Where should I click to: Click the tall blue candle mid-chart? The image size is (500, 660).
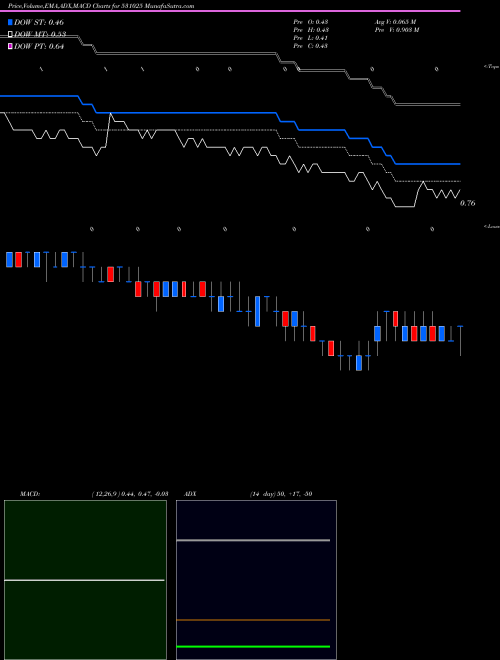tap(258, 311)
